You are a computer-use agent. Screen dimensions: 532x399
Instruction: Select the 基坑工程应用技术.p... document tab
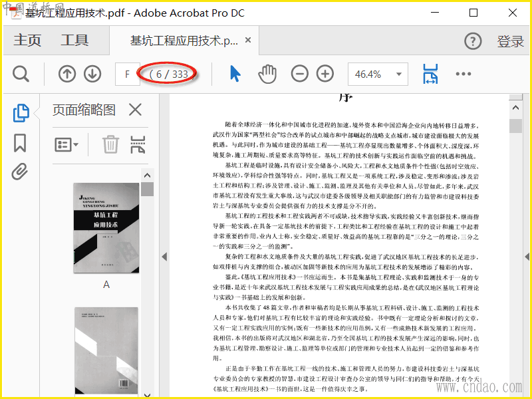pyautogui.click(x=184, y=41)
